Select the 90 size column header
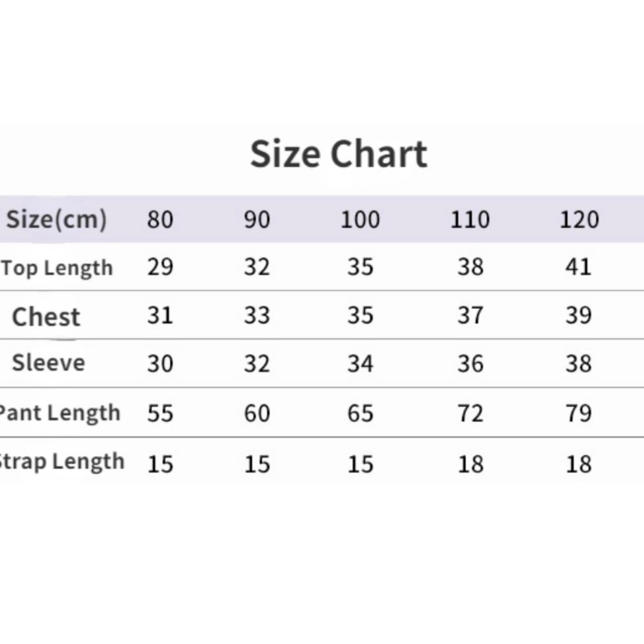The height and width of the screenshot is (644, 644). point(257,220)
